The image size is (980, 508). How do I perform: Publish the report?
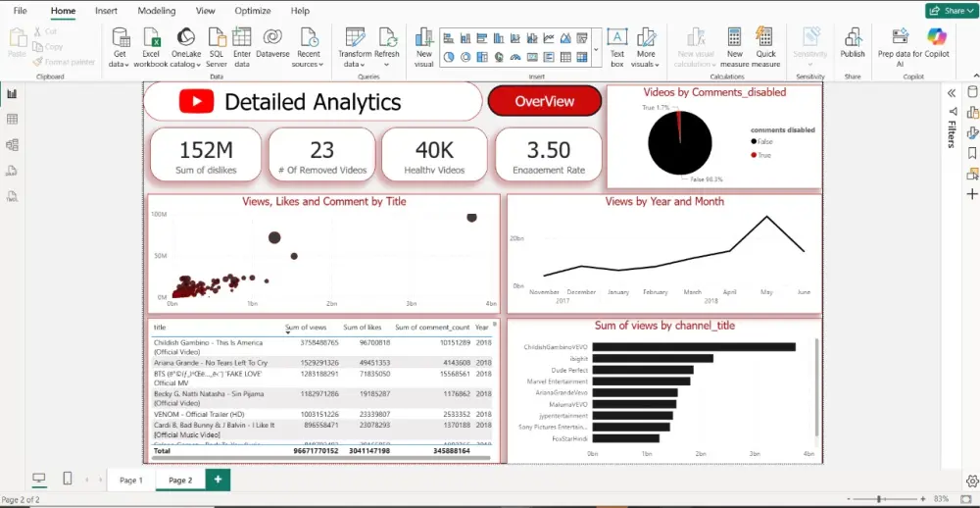pyautogui.click(x=853, y=42)
